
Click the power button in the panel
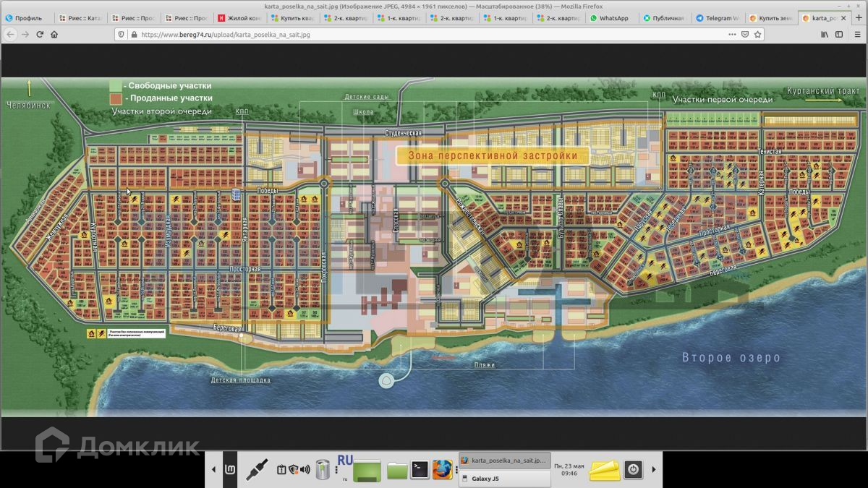coord(633,469)
